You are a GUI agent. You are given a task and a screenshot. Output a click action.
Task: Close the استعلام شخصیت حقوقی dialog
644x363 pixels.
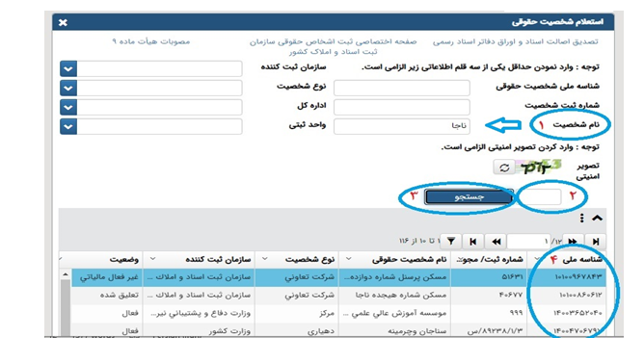(63, 22)
